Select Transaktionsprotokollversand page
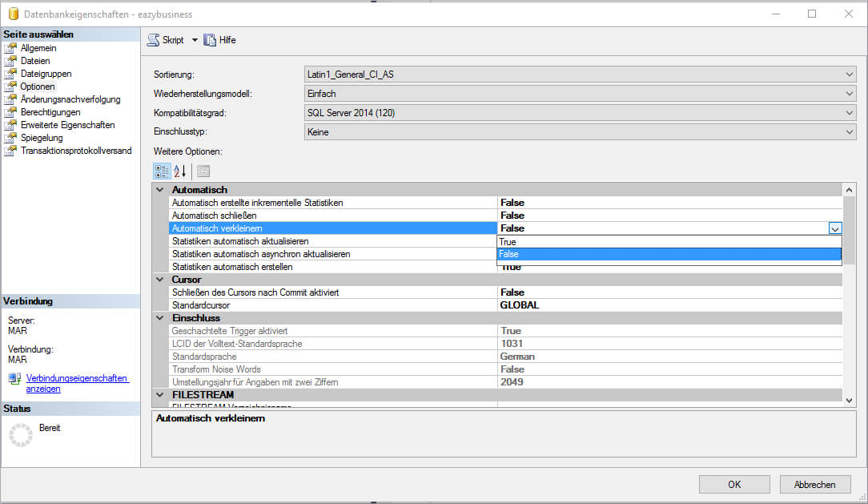This screenshot has height=504, width=868. pos(76,151)
